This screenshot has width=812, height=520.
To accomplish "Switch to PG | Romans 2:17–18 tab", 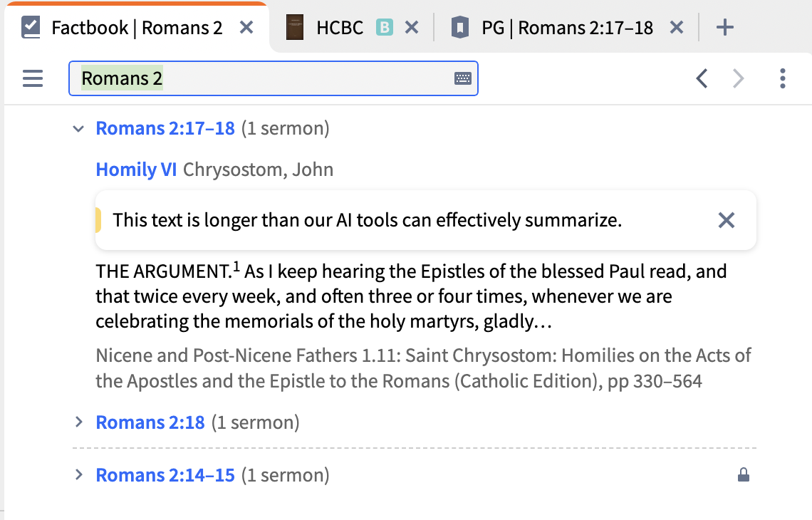I will click(567, 28).
